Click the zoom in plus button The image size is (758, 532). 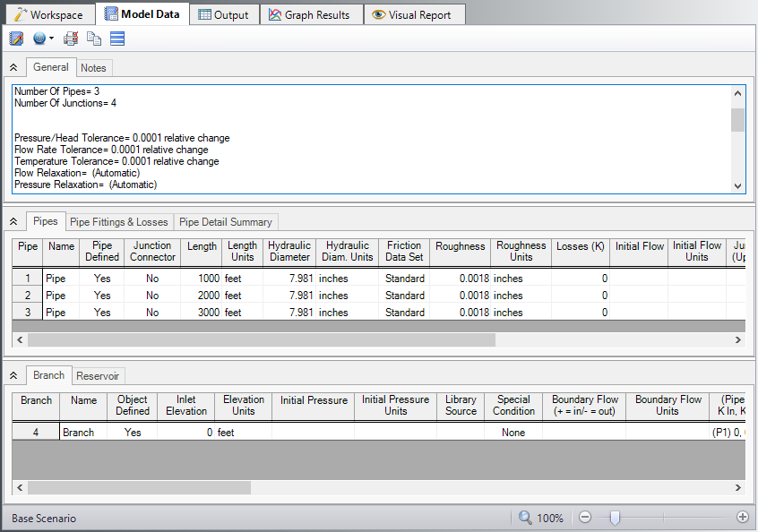pos(742,518)
